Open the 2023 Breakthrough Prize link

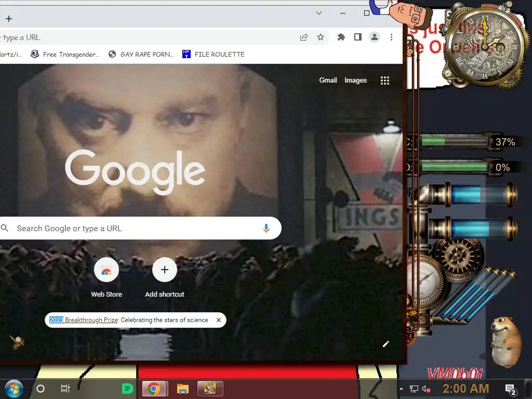(84, 320)
